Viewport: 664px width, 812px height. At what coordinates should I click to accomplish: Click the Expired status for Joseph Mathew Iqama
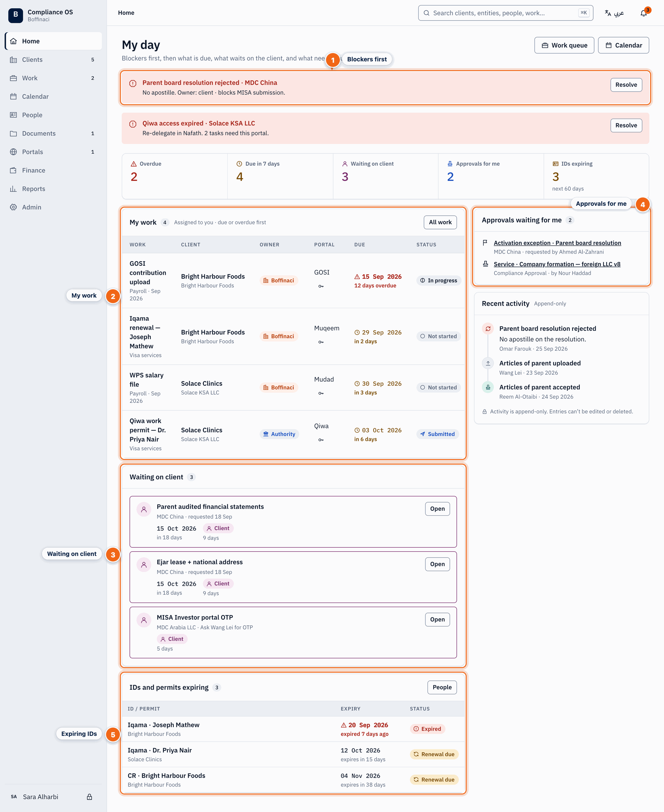click(428, 729)
